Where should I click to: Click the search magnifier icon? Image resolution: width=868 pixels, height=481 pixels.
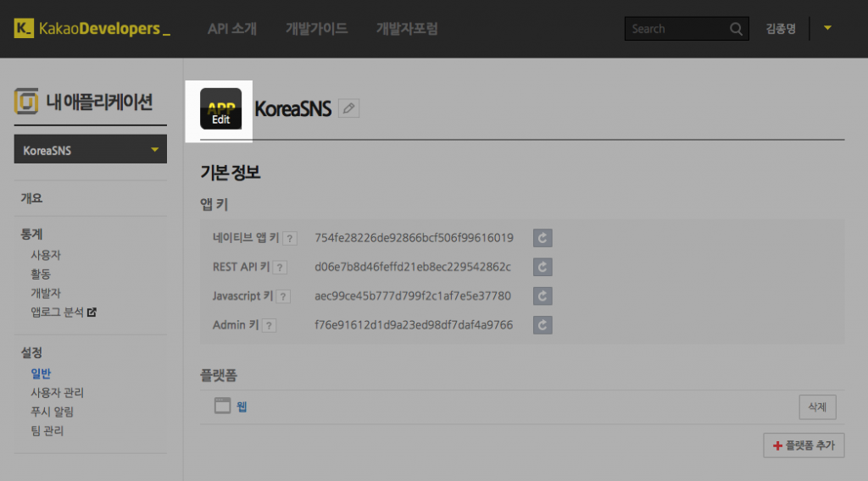pos(736,29)
